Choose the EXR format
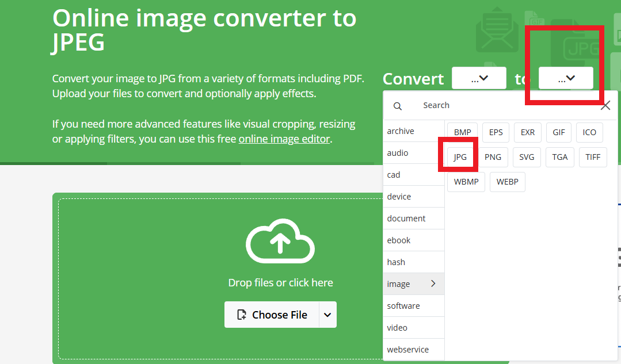The image size is (621, 364). [528, 132]
